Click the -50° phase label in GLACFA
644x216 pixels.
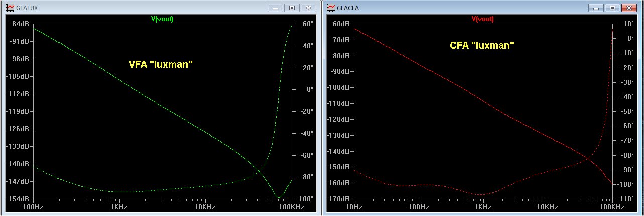point(626,111)
